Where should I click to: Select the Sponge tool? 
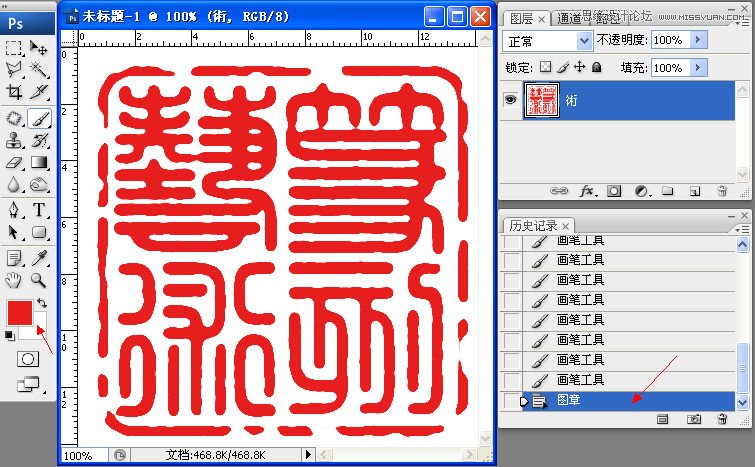[39, 184]
